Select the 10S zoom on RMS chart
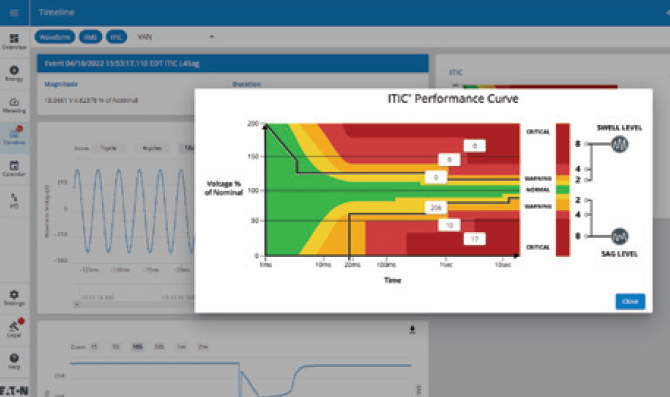 pos(137,347)
